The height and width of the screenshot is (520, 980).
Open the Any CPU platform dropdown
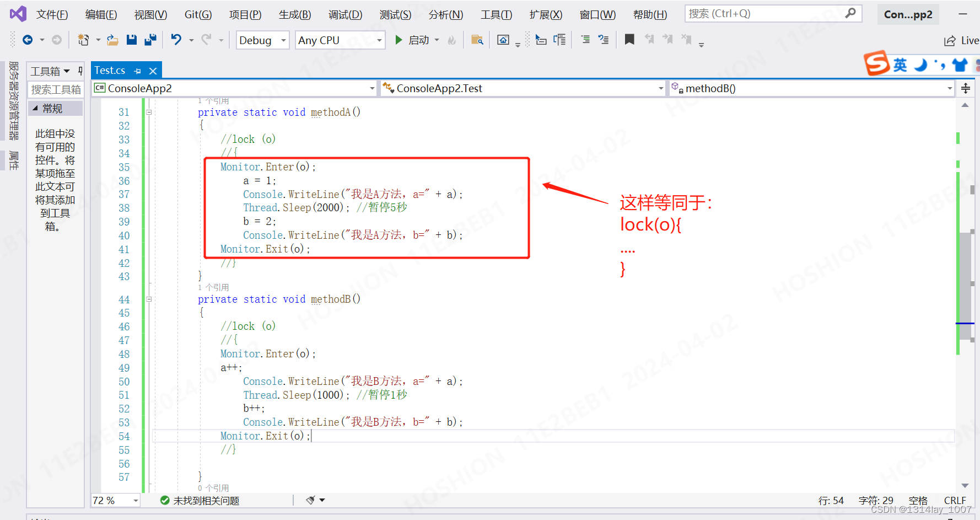(379, 40)
